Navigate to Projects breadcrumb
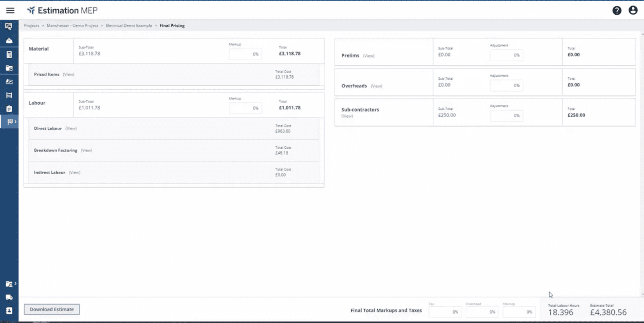The width and height of the screenshot is (644, 323). click(x=31, y=26)
